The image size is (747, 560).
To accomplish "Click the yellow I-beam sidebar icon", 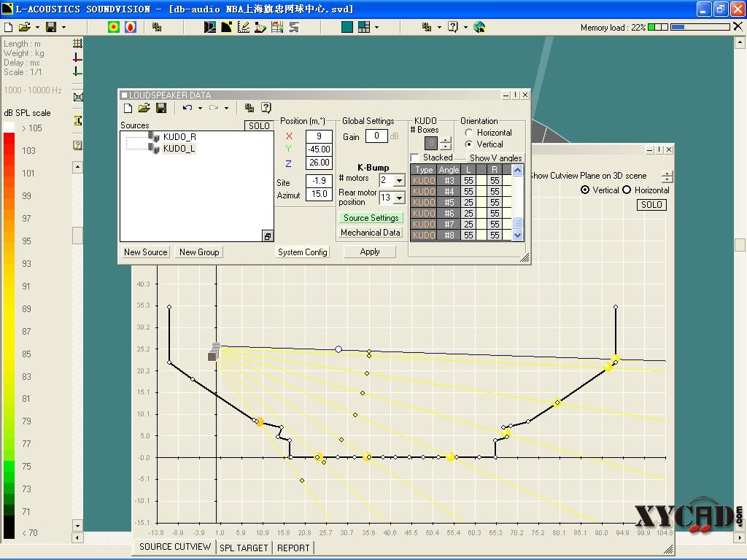I will (x=77, y=121).
